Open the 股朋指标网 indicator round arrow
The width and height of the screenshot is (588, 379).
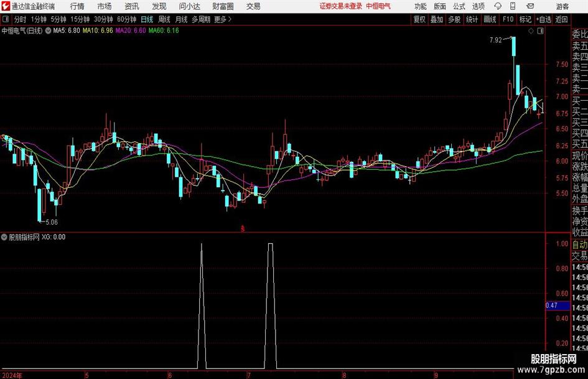coord(4,236)
